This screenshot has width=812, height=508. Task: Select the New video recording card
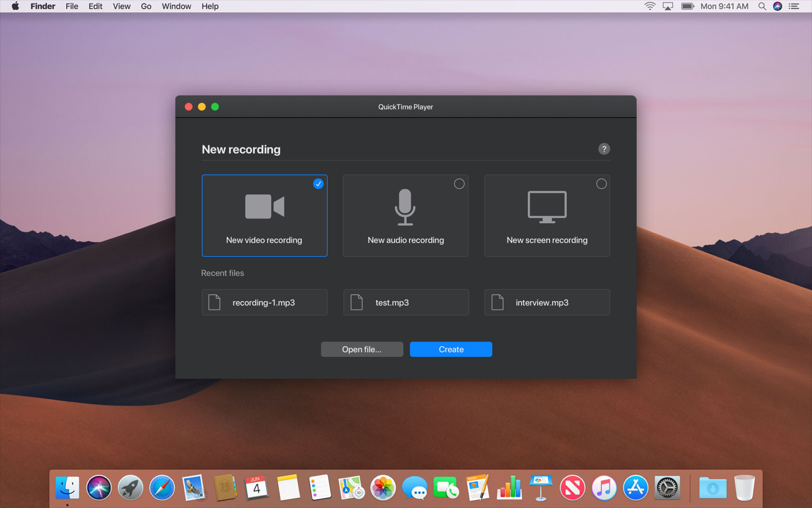[264, 216]
